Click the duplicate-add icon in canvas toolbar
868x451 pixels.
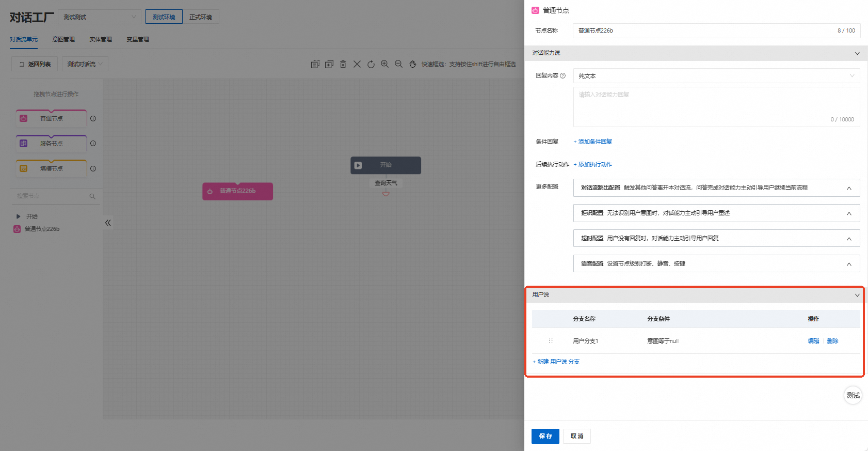point(329,64)
